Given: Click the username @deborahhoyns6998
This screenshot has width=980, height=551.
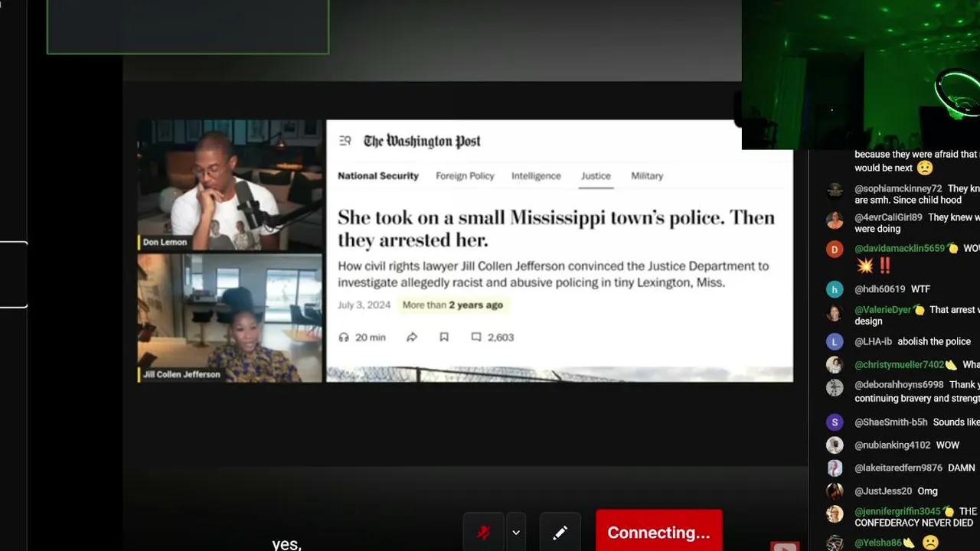Looking at the screenshot, I should (x=899, y=385).
